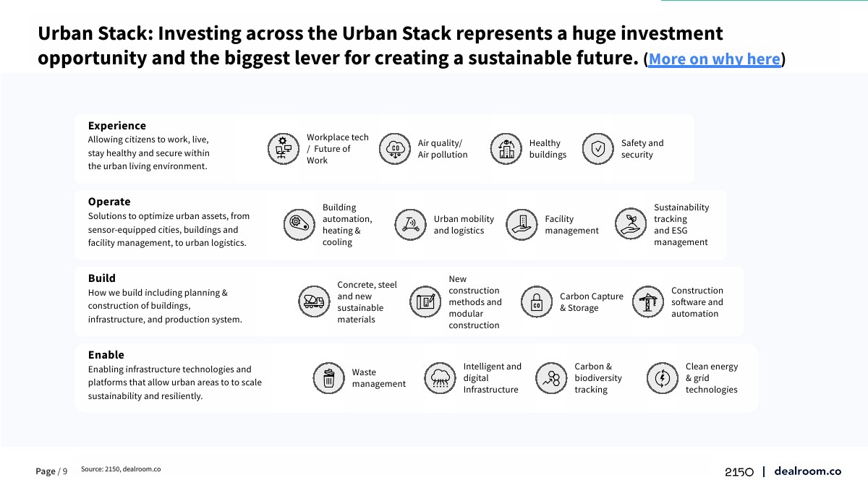This screenshot has height=488, width=868.
Task: Select the Waste management trash bin icon
Action: 329,378
